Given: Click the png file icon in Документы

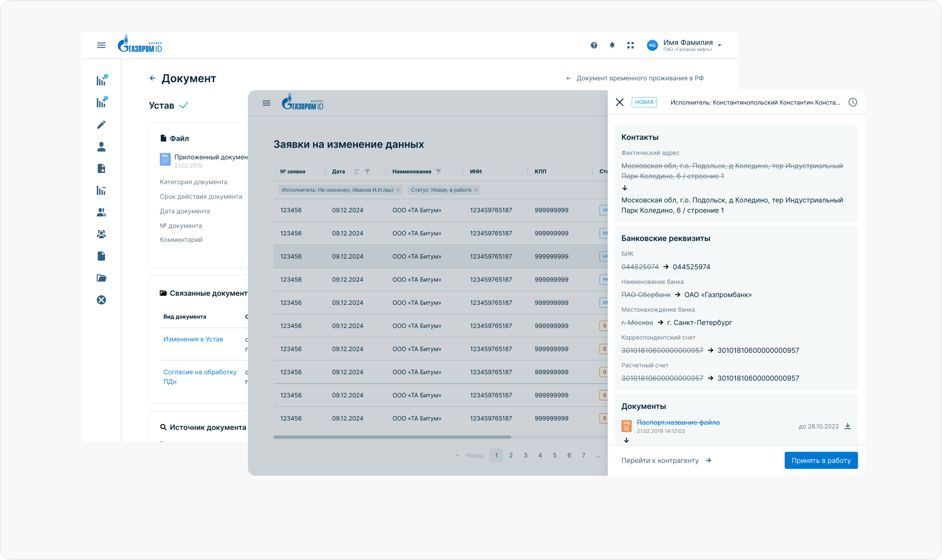Looking at the screenshot, I should [x=627, y=426].
